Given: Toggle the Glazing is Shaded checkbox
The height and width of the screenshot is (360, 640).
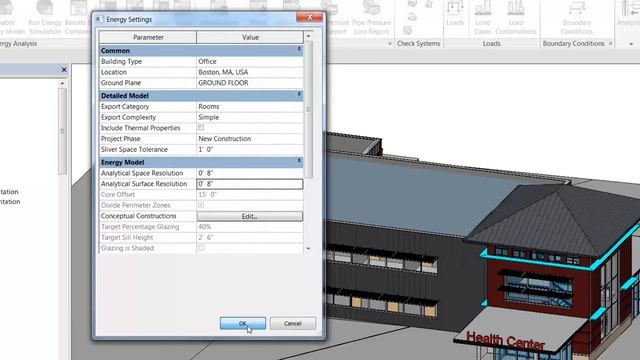Looking at the screenshot, I should pyautogui.click(x=201, y=248).
